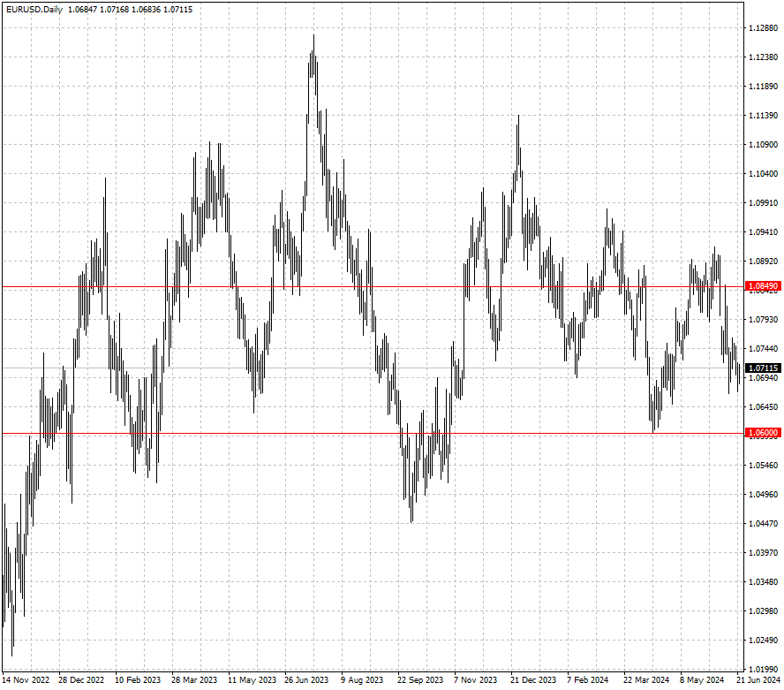
Task: Click the 1.11890 price axis label
Action: pos(763,87)
